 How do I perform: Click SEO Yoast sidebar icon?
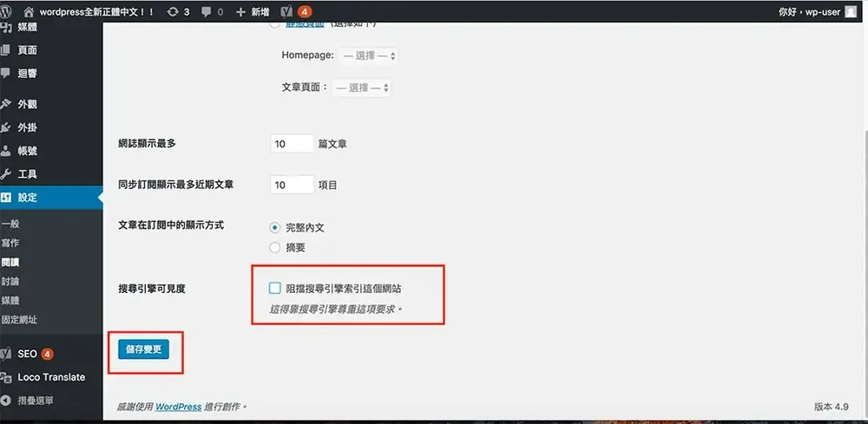pos(5,354)
